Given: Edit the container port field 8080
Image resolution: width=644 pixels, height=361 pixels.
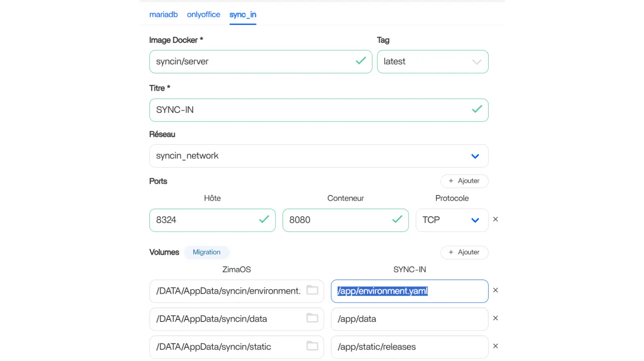Looking at the screenshot, I should click(338, 220).
